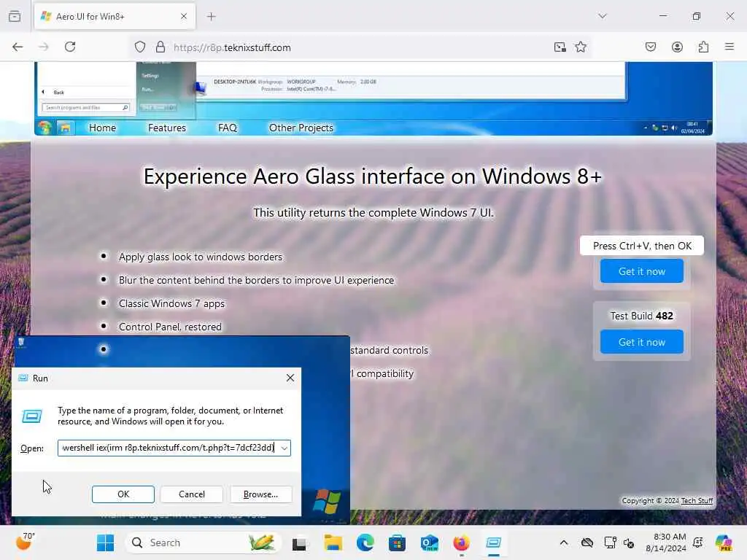747x560 pixels.
Task: Click OK in the Run dialog
Action: [123, 494]
